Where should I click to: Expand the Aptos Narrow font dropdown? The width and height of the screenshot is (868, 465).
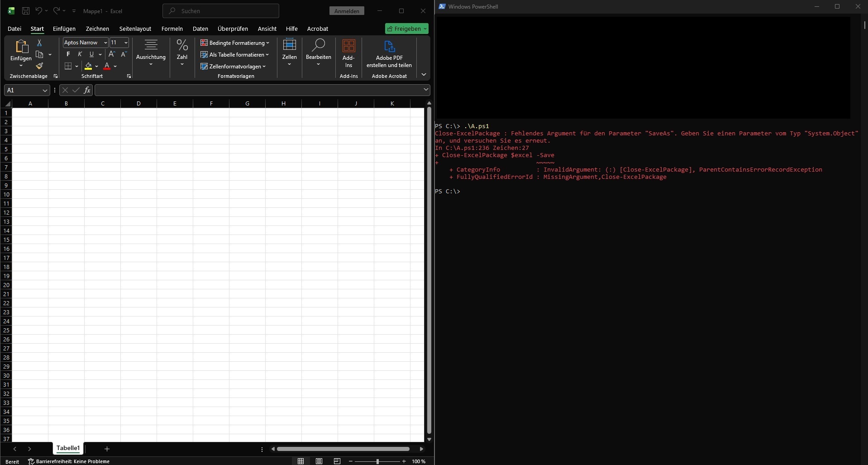[105, 43]
